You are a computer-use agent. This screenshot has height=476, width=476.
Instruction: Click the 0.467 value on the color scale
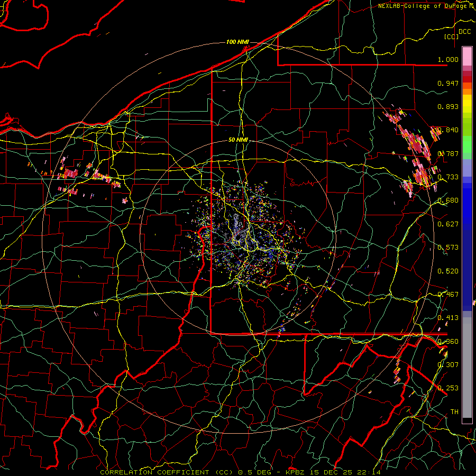(x=448, y=295)
